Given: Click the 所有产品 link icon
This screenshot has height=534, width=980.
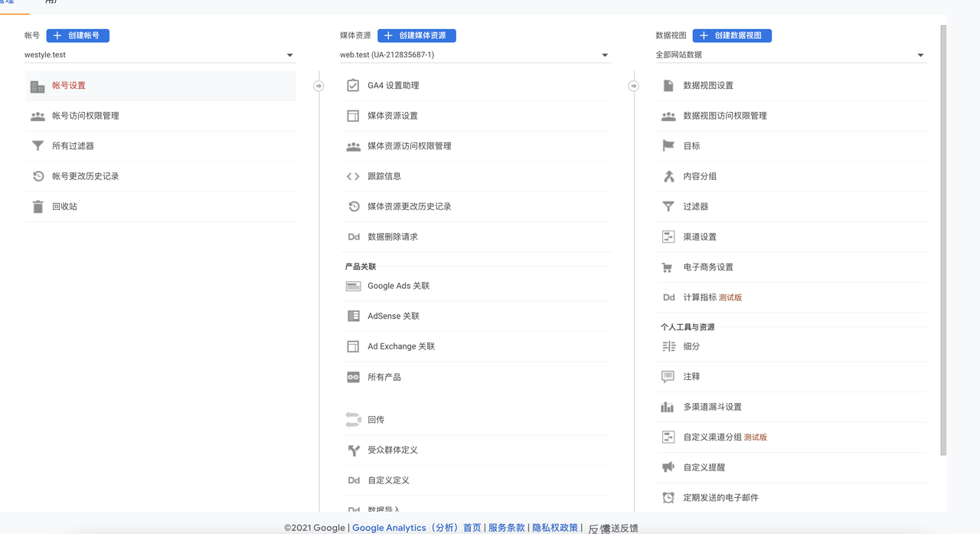Looking at the screenshot, I should [353, 377].
